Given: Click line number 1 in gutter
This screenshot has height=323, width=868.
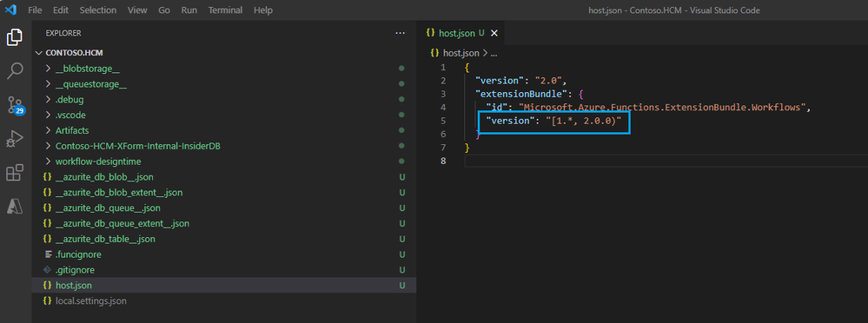Looking at the screenshot, I should point(442,68).
